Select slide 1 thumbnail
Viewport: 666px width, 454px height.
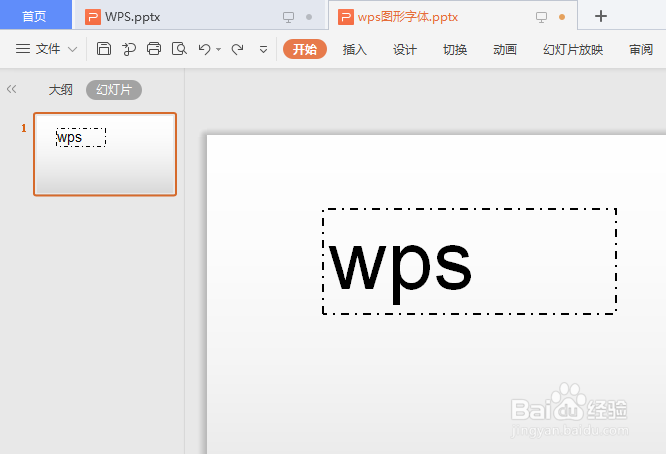pos(105,154)
